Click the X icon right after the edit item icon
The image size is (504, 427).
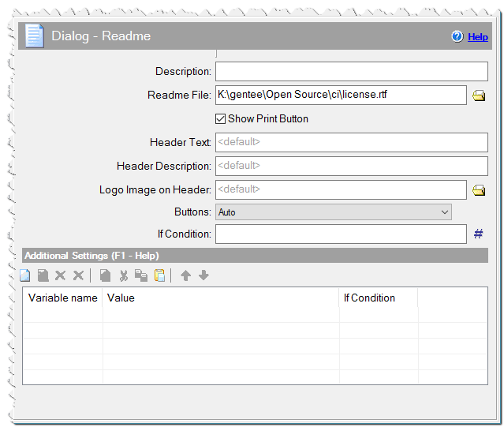click(60, 275)
